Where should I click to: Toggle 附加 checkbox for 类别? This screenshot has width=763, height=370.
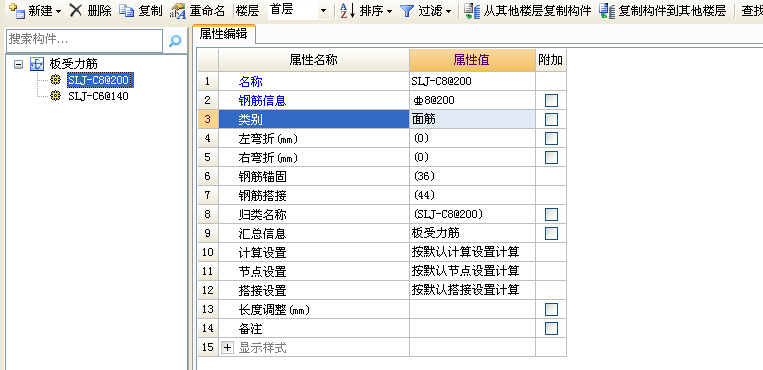pyautogui.click(x=551, y=119)
